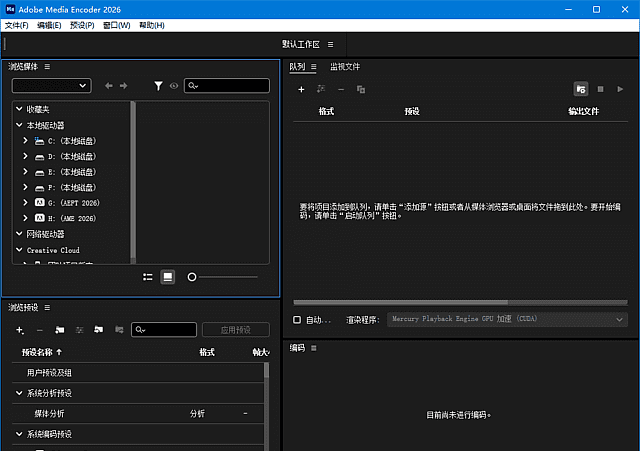Open the 帮助(H) menu
The image size is (640, 451).
[151, 25]
